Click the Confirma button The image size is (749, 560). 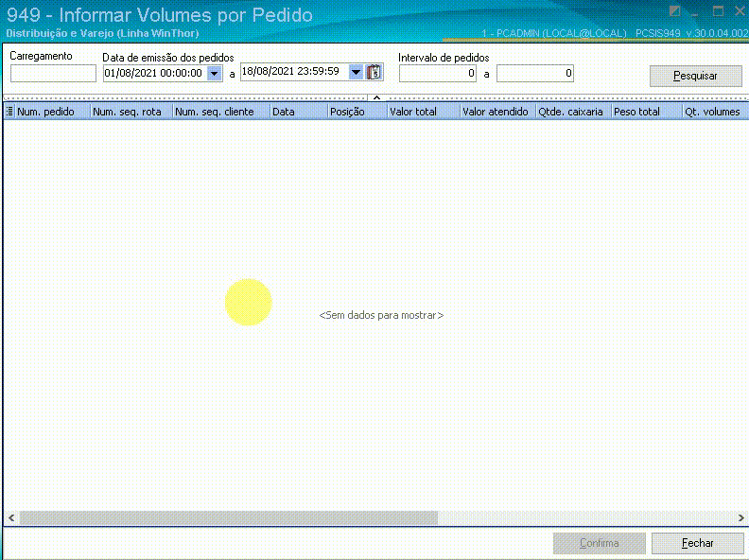pyautogui.click(x=600, y=543)
